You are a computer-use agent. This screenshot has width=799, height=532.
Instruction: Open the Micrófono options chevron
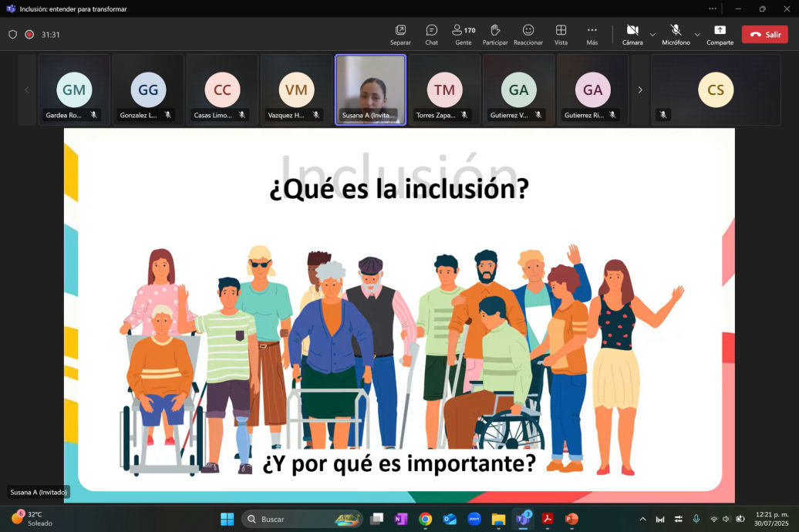point(696,34)
